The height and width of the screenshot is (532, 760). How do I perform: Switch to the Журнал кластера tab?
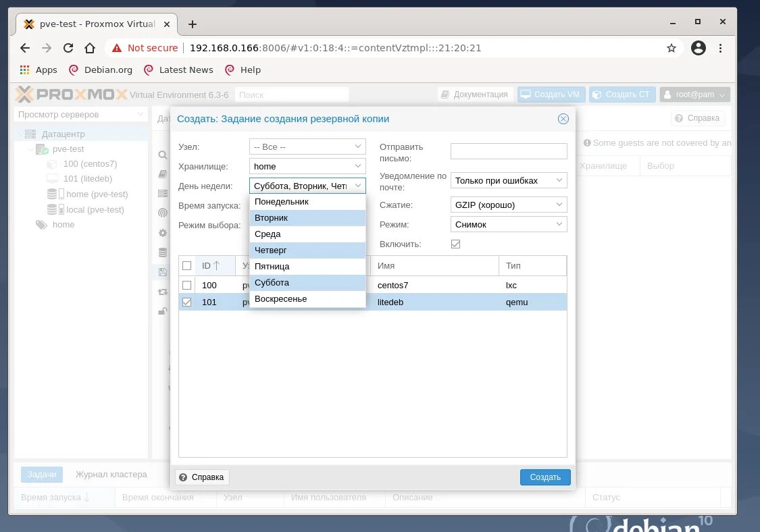click(113, 474)
